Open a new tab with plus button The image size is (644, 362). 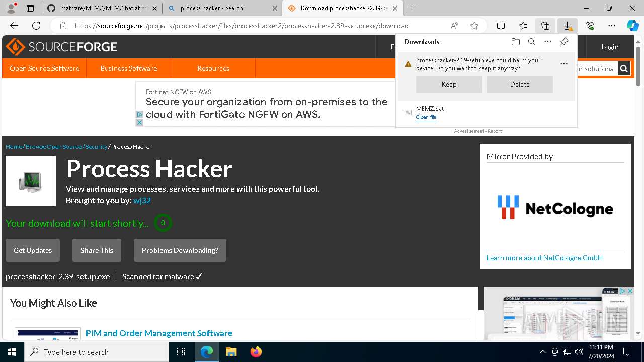tap(412, 8)
